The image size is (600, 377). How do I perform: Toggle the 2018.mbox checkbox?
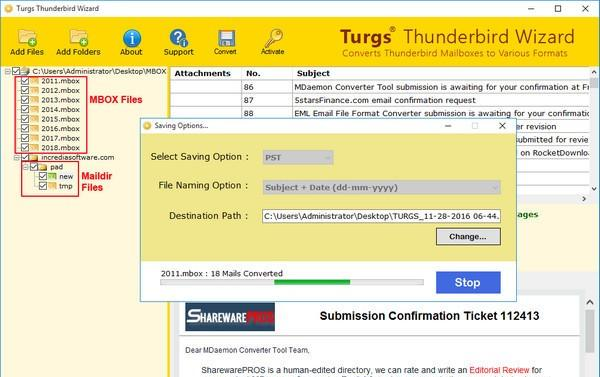tap(25, 148)
